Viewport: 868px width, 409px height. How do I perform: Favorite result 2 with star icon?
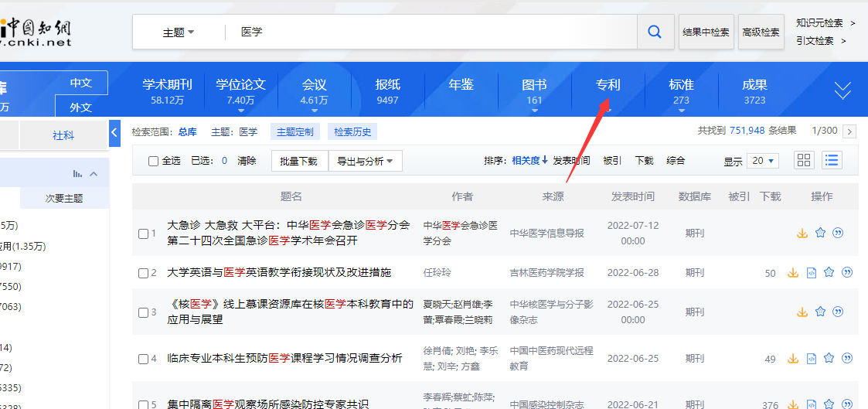click(829, 272)
